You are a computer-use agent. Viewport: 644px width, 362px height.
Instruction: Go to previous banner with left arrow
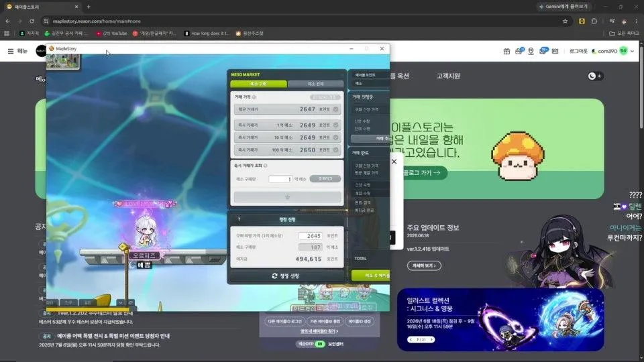tap(411, 340)
